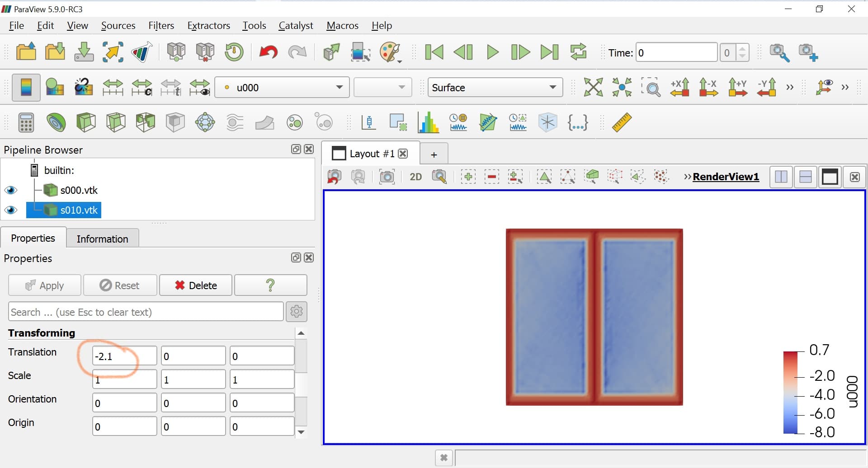868x468 pixels.
Task: Open the Load Palette icon
Action: coord(391,52)
